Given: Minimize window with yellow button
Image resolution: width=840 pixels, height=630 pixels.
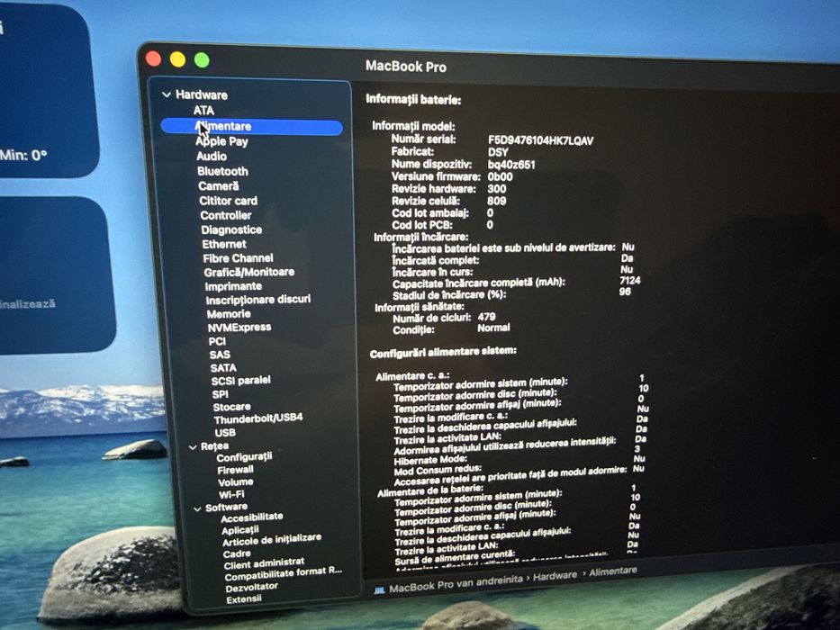Looking at the screenshot, I should click(177, 59).
